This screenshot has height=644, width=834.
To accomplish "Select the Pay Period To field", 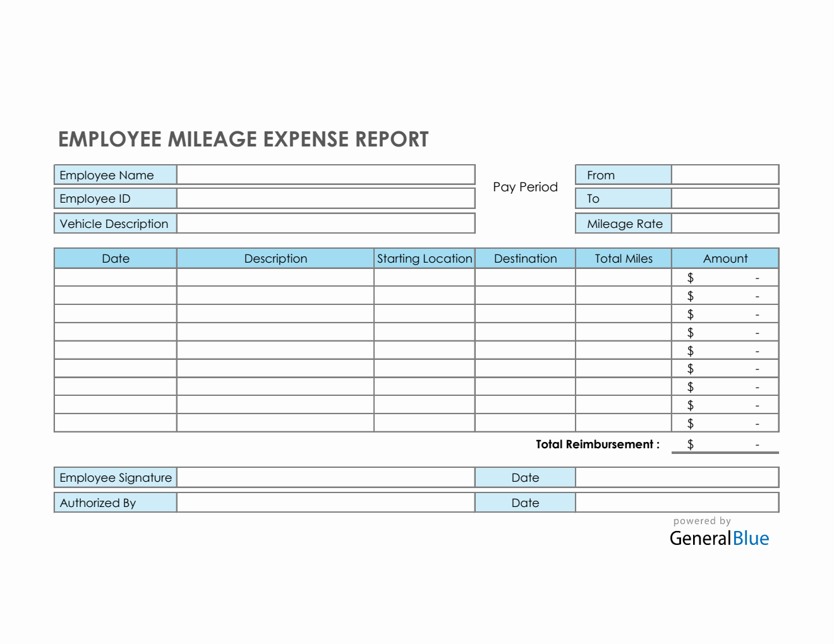I will (x=724, y=198).
